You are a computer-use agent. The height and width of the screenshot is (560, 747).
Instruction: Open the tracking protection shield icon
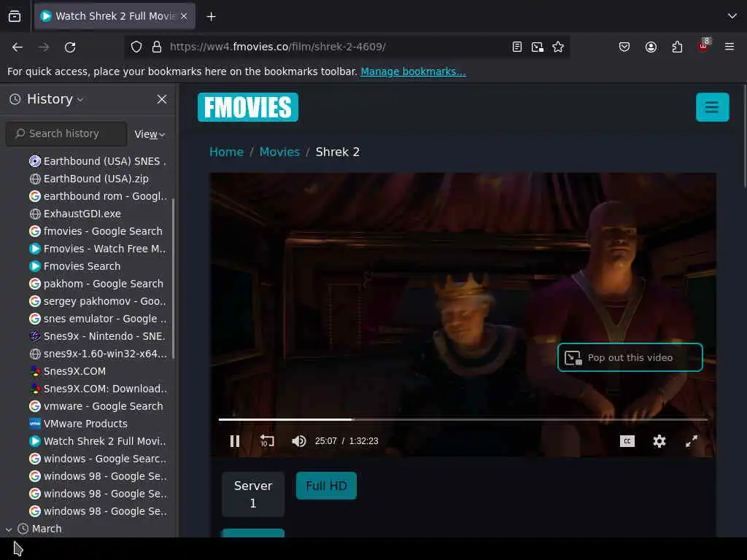click(x=136, y=47)
